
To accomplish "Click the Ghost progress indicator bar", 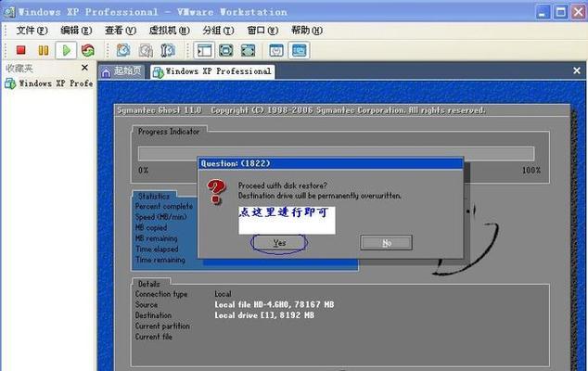I will [336, 154].
